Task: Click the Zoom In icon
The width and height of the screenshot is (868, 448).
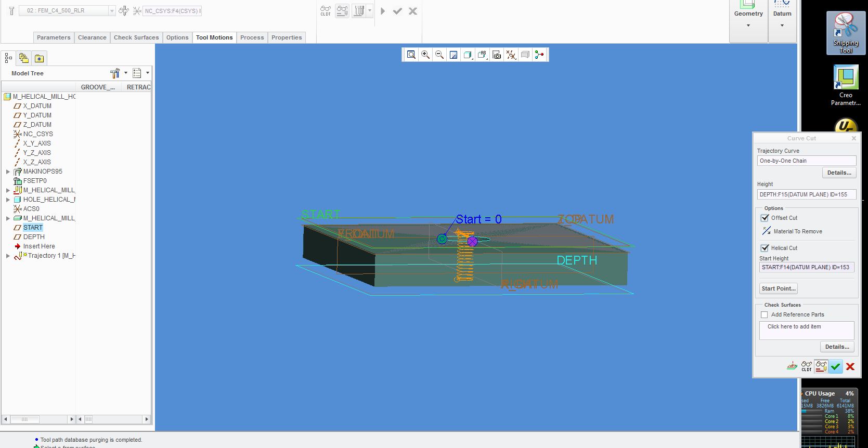Action: [x=425, y=55]
